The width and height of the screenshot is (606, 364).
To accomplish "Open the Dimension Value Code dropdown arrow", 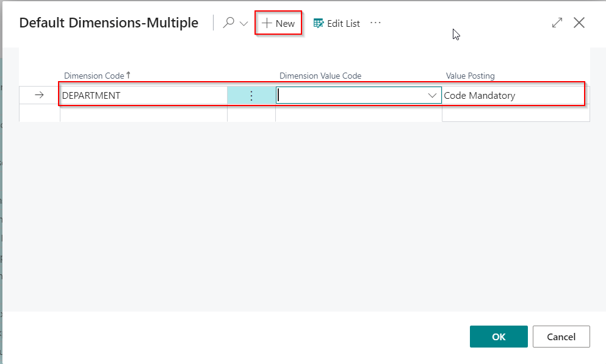I will (x=432, y=96).
